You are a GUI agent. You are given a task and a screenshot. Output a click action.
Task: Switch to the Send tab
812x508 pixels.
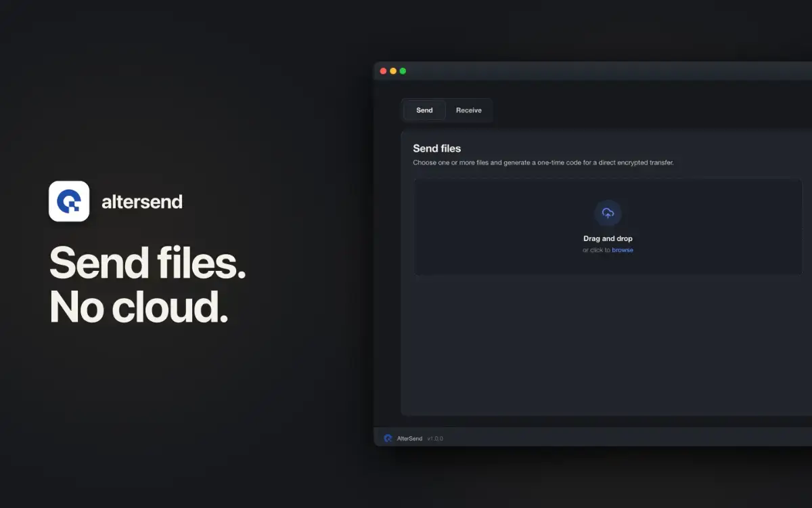point(424,110)
